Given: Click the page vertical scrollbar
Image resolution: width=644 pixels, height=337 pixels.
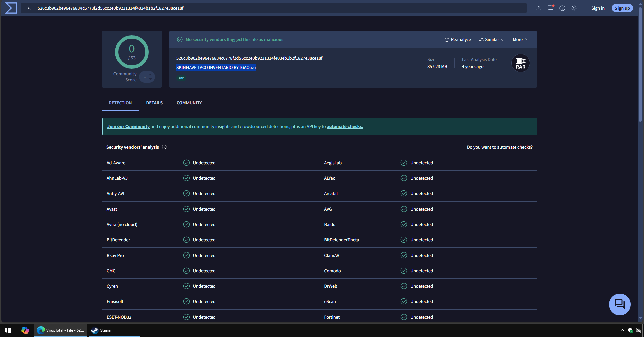Looking at the screenshot, I should (x=640, y=64).
